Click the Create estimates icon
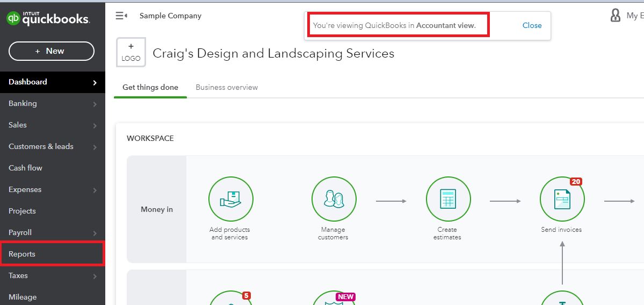The width and height of the screenshot is (644, 305). pyautogui.click(x=448, y=199)
